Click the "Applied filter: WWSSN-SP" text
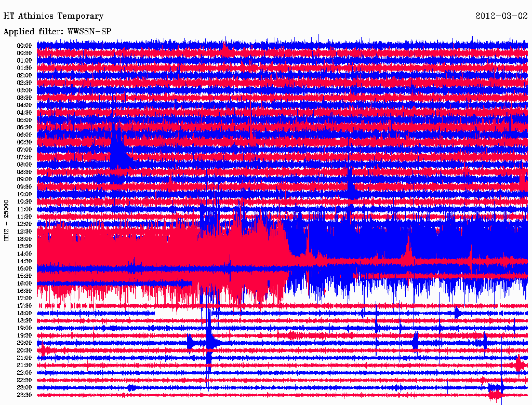532x405 pixels. (x=57, y=32)
